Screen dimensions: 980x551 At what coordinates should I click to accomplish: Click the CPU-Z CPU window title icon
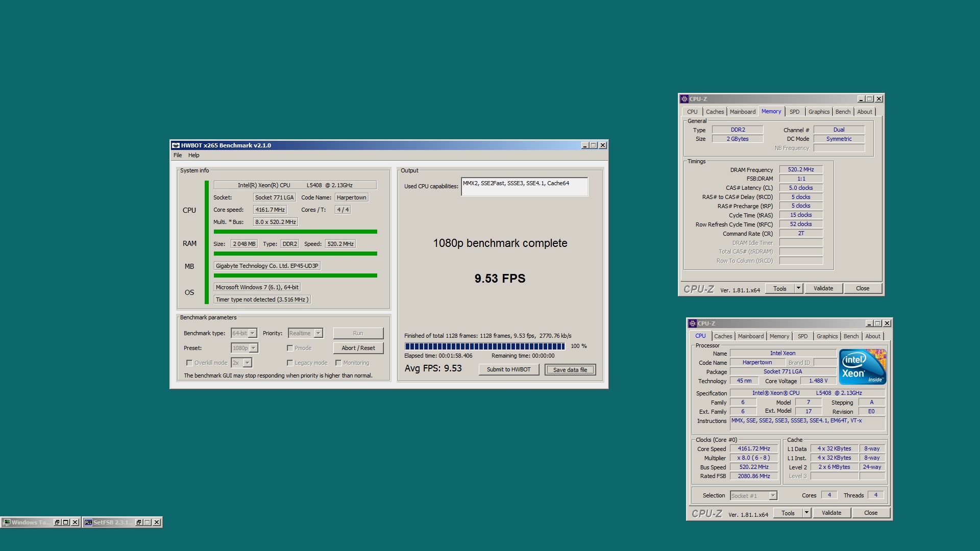click(693, 323)
